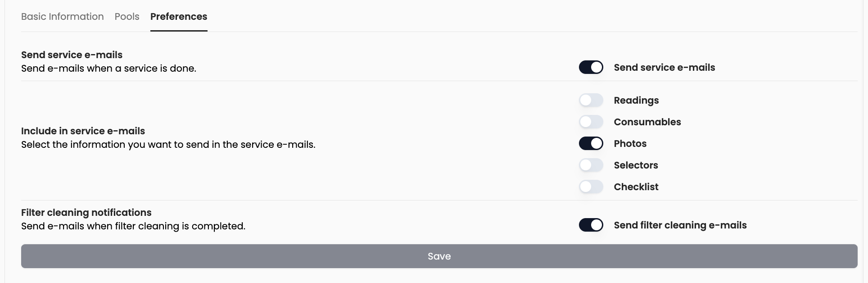The height and width of the screenshot is (283, 868).
Task: Click the Save button
Action: coord(439,256)
